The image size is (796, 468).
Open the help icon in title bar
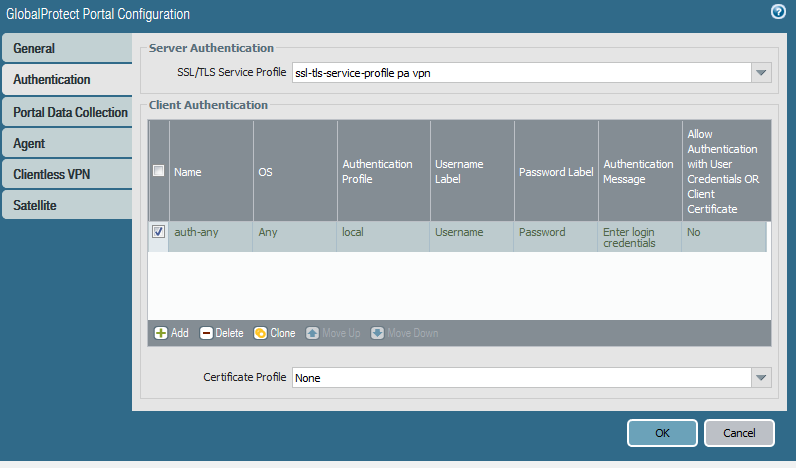[x=778, y=12]
